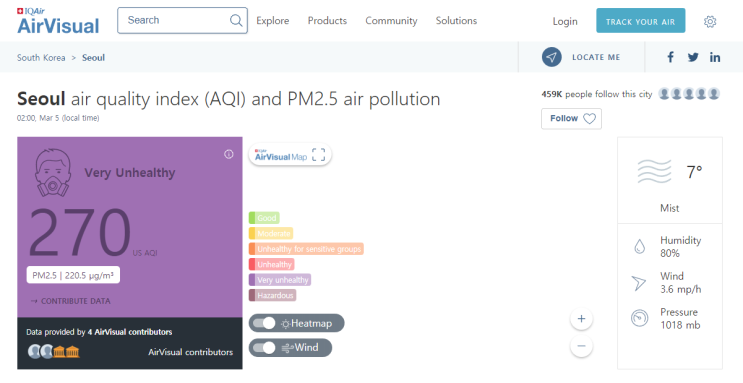
Task: Click the 02:00, Mar 5 local time text
Action: pos(58,118)
